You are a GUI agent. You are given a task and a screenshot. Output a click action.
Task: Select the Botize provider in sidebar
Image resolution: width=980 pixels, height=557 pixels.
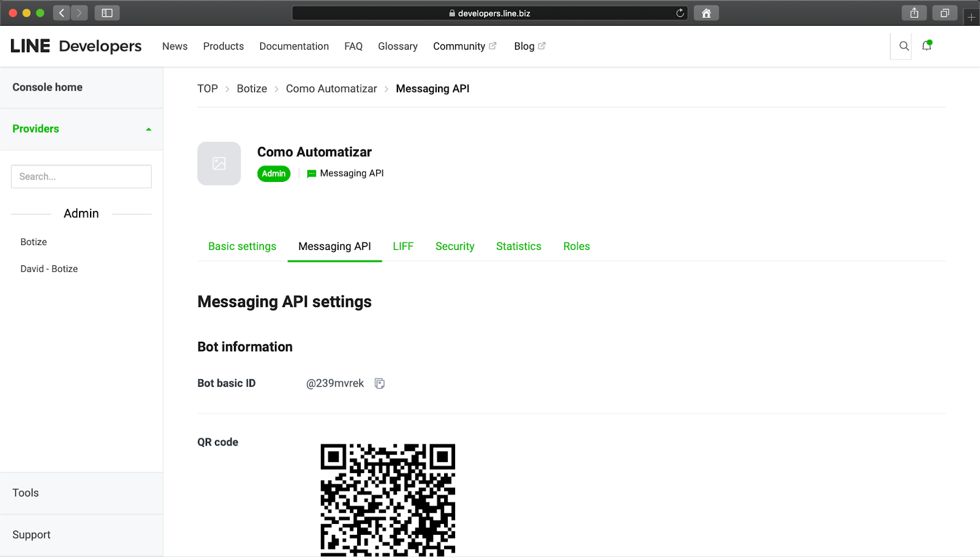(34, 242)
